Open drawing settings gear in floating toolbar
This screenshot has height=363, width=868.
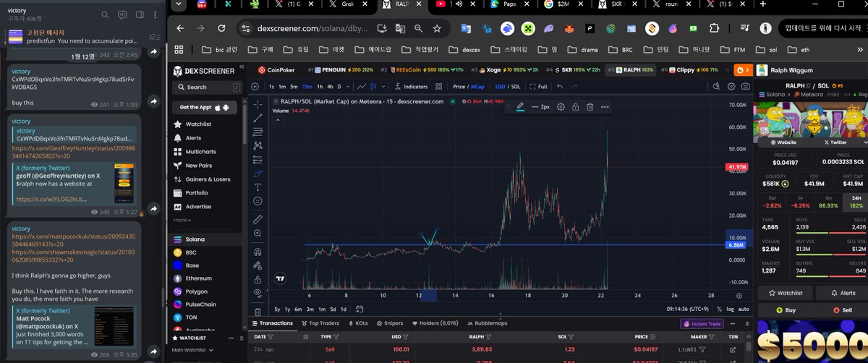pyautogui.click(x=561, y=106)
